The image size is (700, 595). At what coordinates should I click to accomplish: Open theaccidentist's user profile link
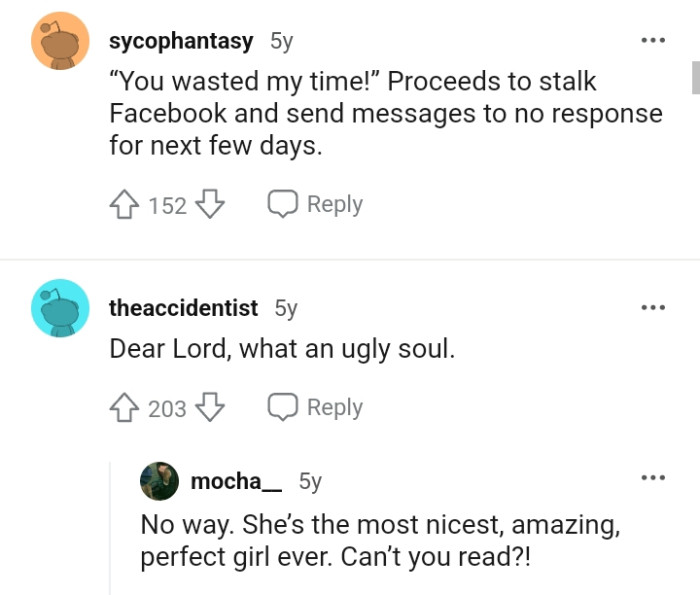[183, 308]
